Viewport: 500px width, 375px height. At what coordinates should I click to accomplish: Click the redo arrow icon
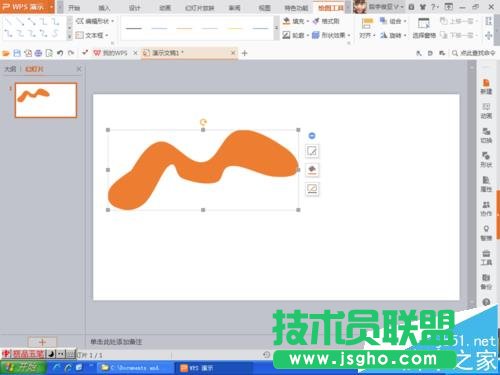71,53
